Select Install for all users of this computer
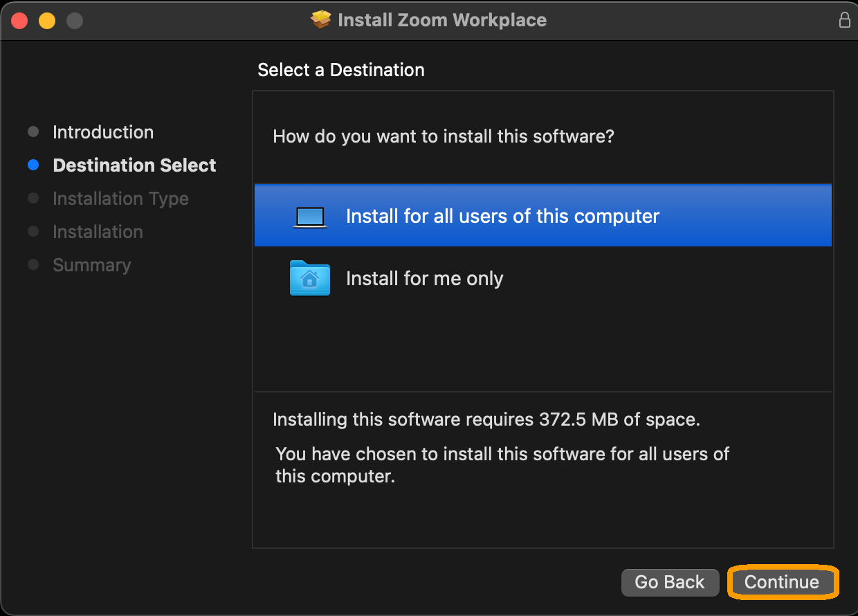 [543, 215]
